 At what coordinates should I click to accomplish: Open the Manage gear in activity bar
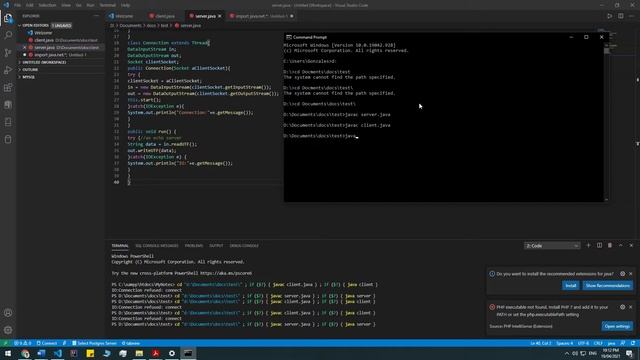coord(8,330)
